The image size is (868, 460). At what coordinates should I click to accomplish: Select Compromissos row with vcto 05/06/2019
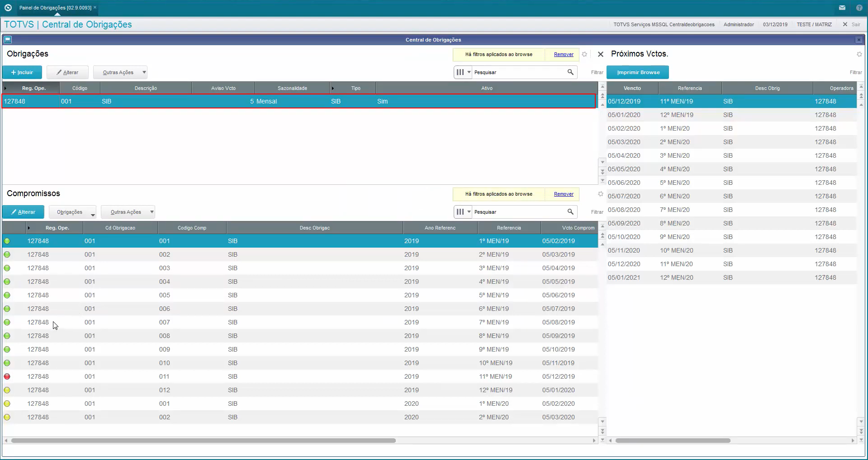(x=300, y=295)
